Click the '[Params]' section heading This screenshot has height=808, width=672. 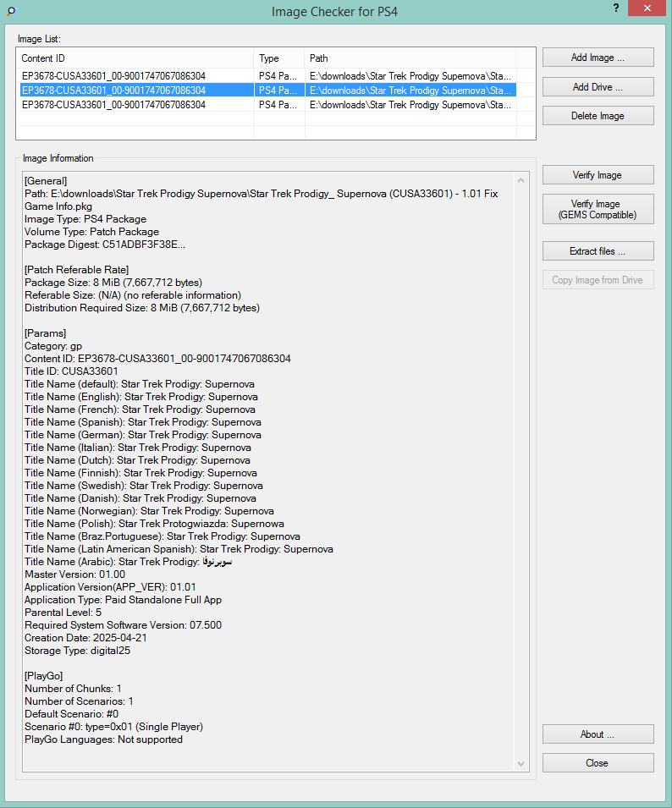(x=46, y=333)
